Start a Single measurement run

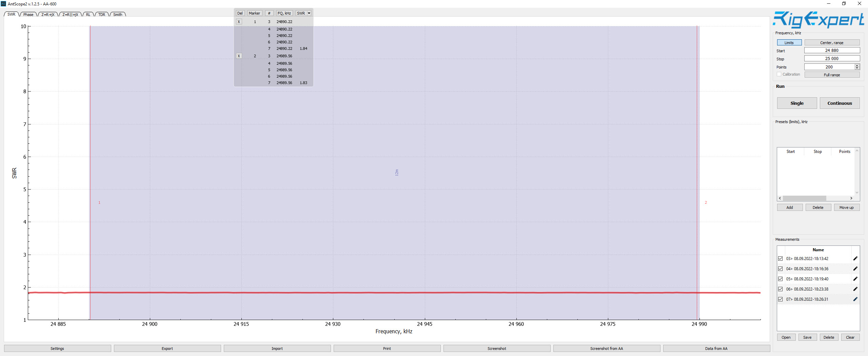[x=797, y=103]
